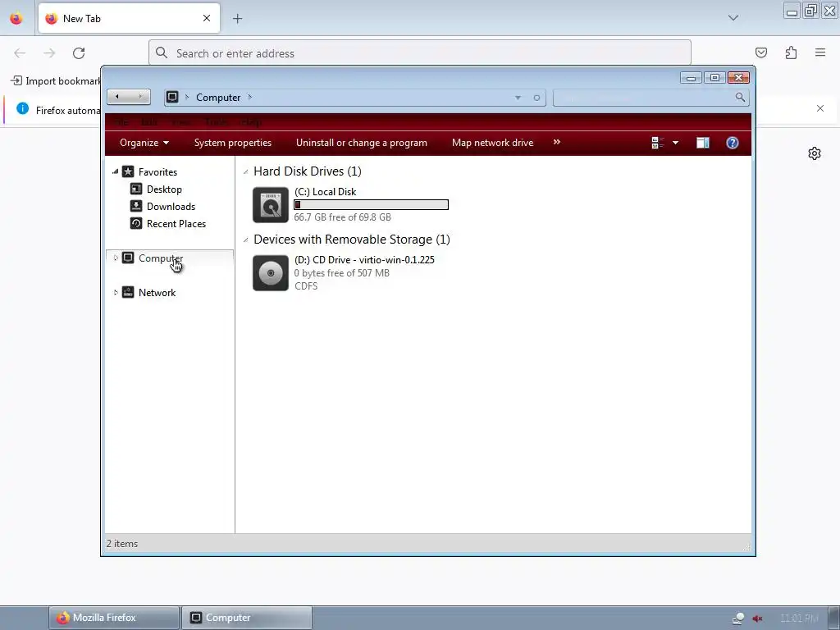Open the View menu in Explorer

click(180, 122)
